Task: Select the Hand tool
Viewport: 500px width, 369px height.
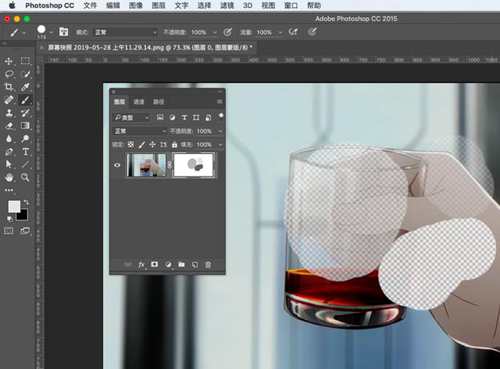Action: pos(9,177)
